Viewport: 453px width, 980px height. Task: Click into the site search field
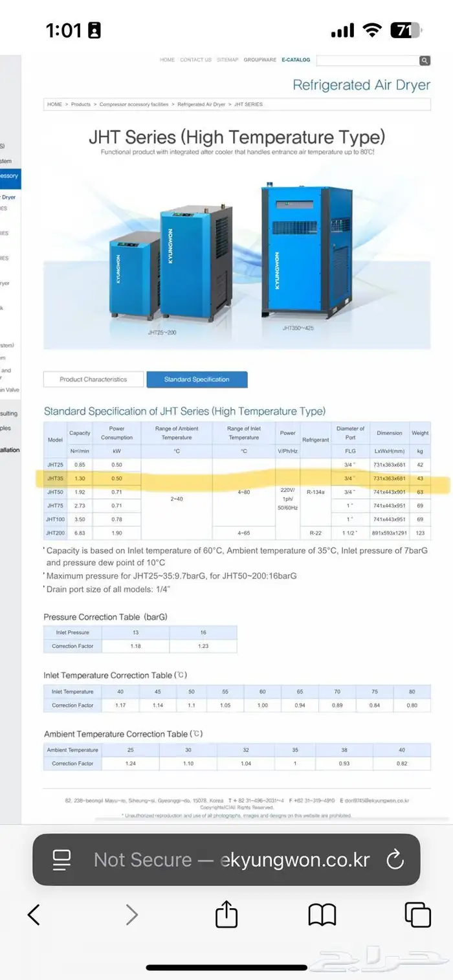click(367, 60)
